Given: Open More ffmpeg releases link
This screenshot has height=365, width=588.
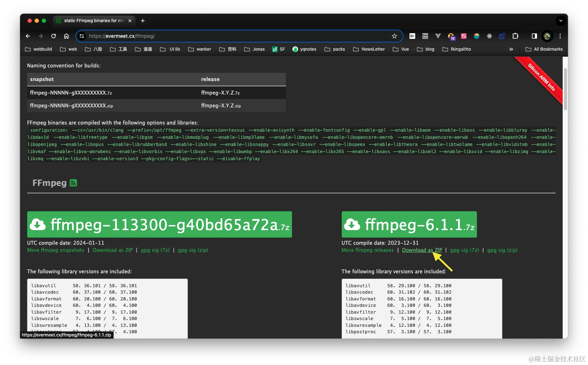Looking at the screenshot, I should (368, 250).
